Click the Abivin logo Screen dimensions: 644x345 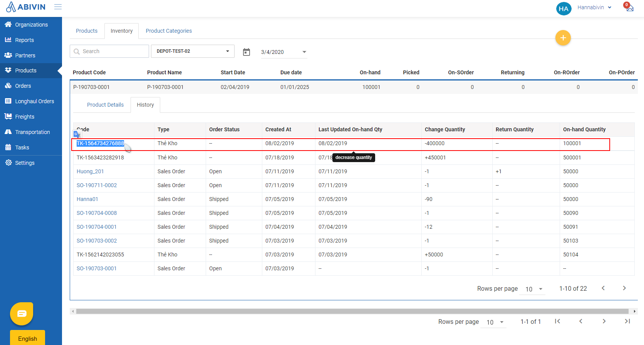[x=26, y=7]
